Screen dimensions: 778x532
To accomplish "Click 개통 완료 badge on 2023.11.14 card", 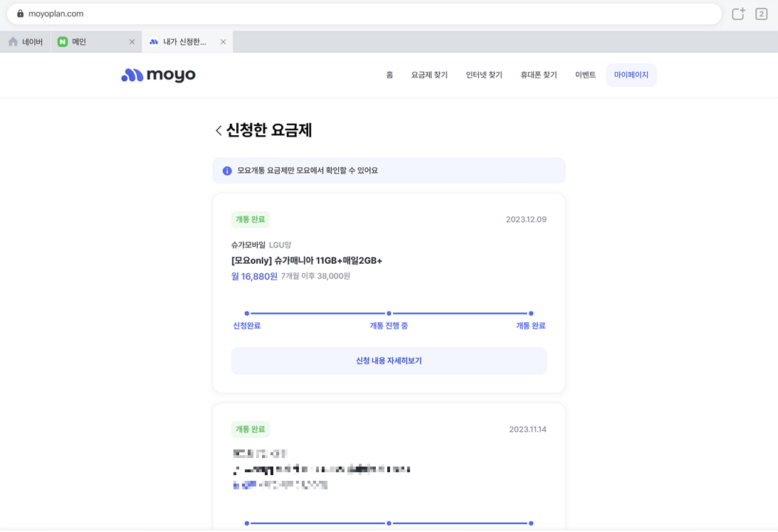I will [x=250, y=430].
